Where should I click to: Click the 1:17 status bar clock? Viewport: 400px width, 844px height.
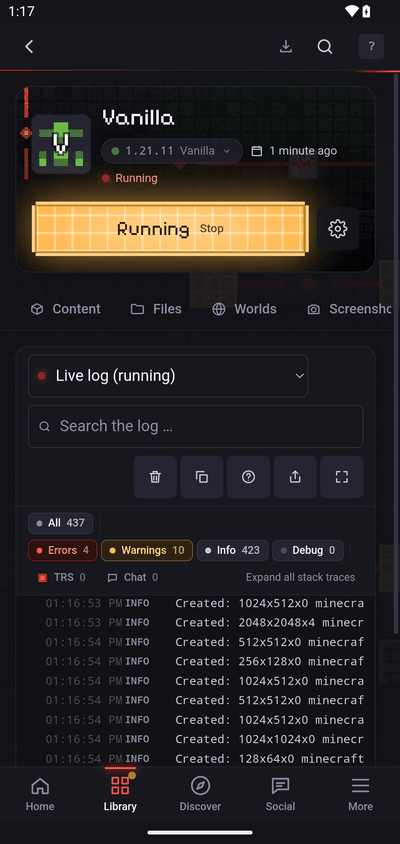point(20,11)
